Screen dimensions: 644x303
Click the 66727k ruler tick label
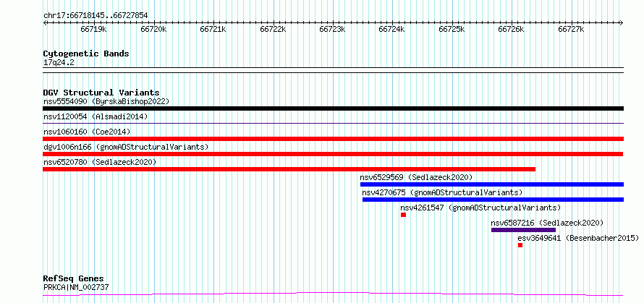571,30
